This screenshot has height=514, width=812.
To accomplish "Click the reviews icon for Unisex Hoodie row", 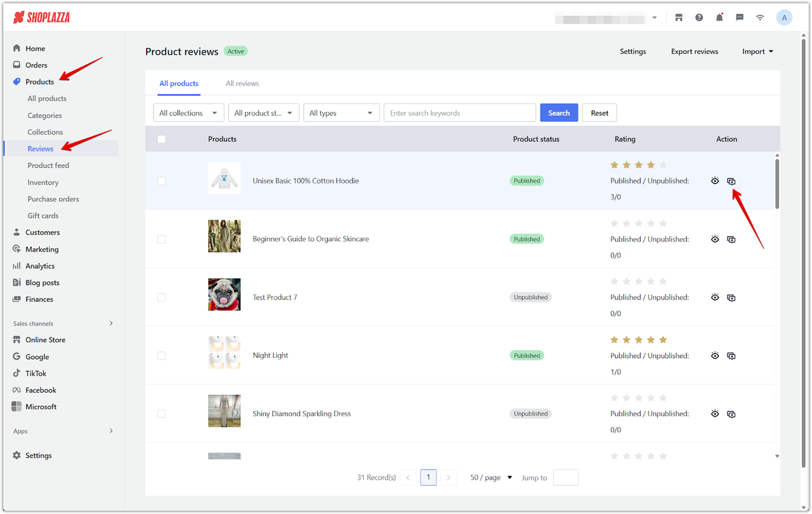I will coord(731,181).
